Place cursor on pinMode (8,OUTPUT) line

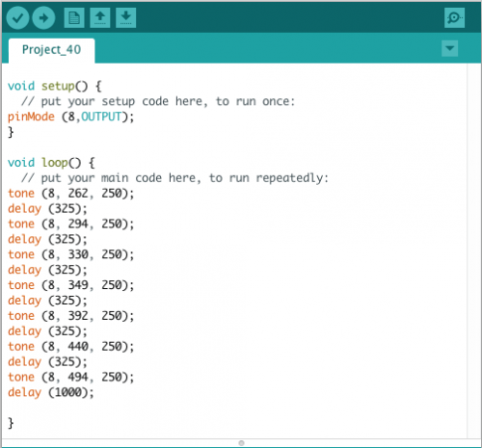point(70,117)
